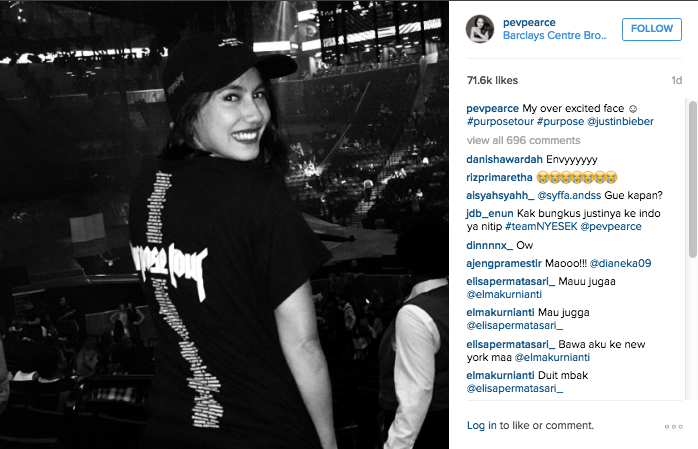This screenshot has height=449, width=698.
Task: Open the pevpearce profile avatar
Action: click(480, 29)
